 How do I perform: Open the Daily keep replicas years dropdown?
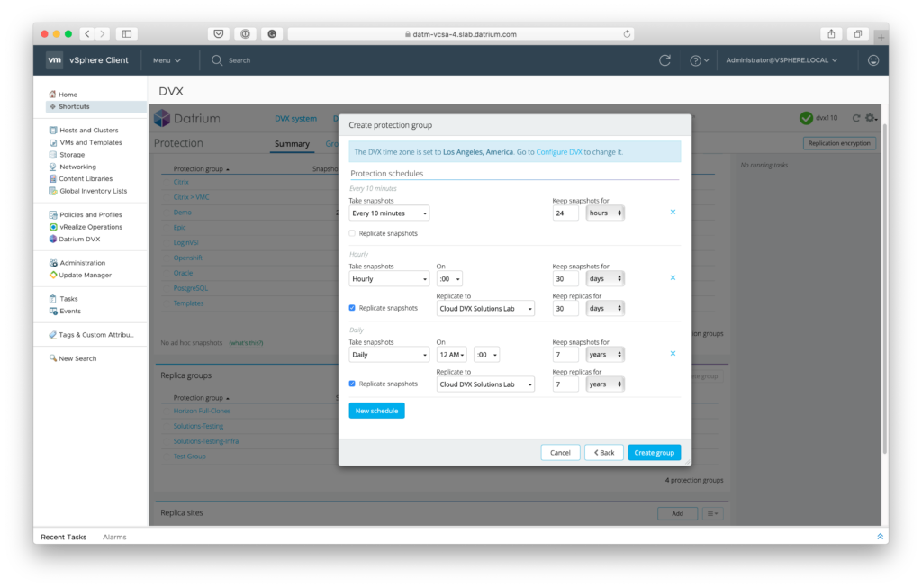tap(605, 384)
